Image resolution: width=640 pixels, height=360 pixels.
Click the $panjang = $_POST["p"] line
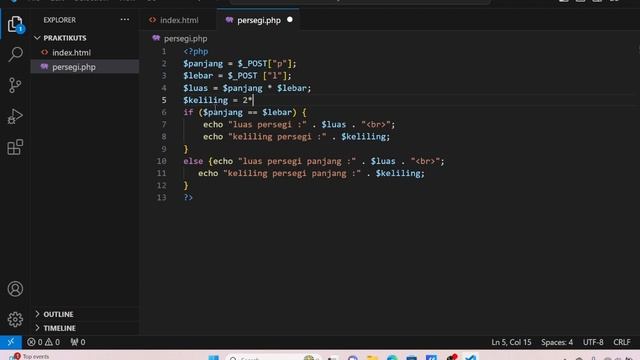[x=240, y=64]
